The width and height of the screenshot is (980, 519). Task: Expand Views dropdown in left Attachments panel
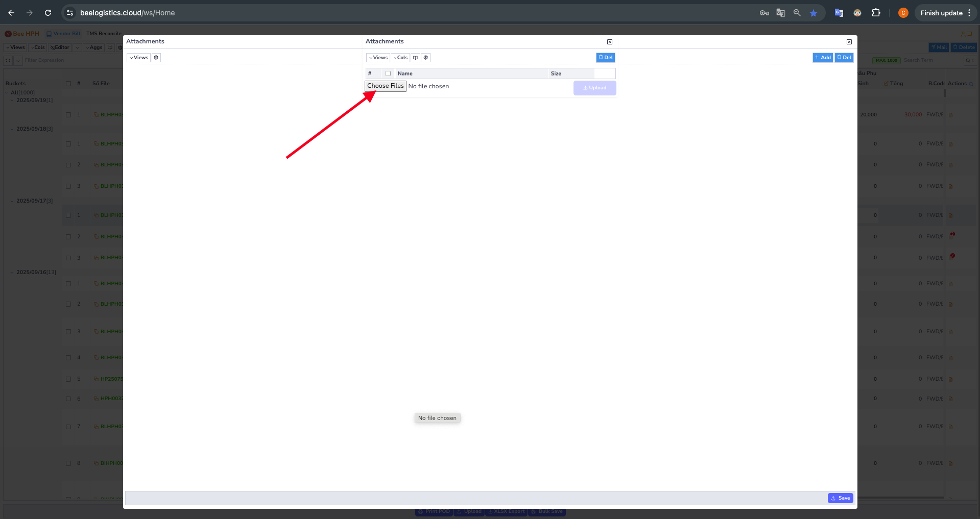139,58
